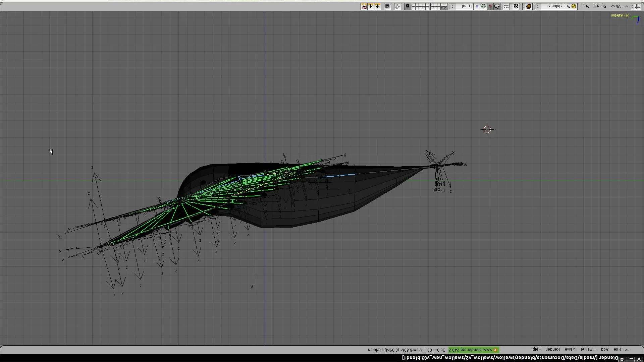Open the Help menu
This screenshot has height=362, width=644.
click(x=537, y=350)
